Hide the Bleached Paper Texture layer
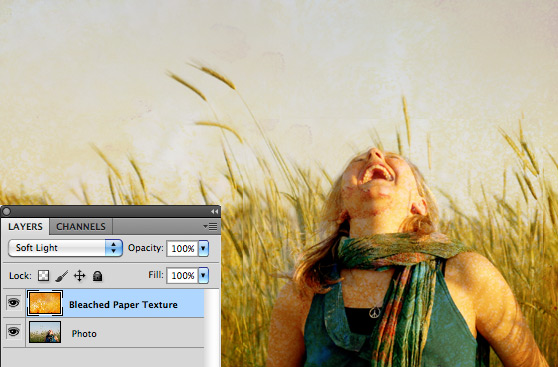The height and width of the screenshot is (367, 558). (x=14, y=303)
